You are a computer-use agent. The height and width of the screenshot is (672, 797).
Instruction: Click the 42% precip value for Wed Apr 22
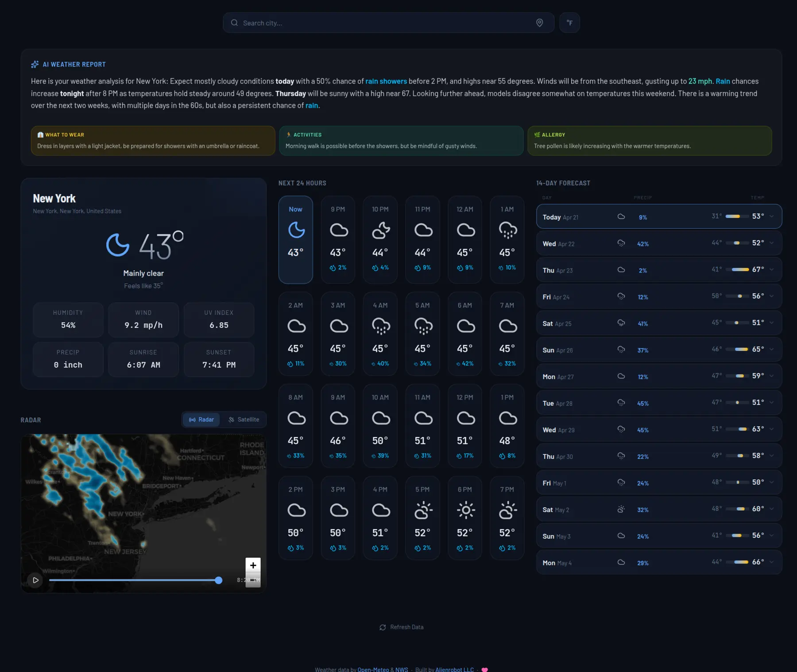point(643,244)
